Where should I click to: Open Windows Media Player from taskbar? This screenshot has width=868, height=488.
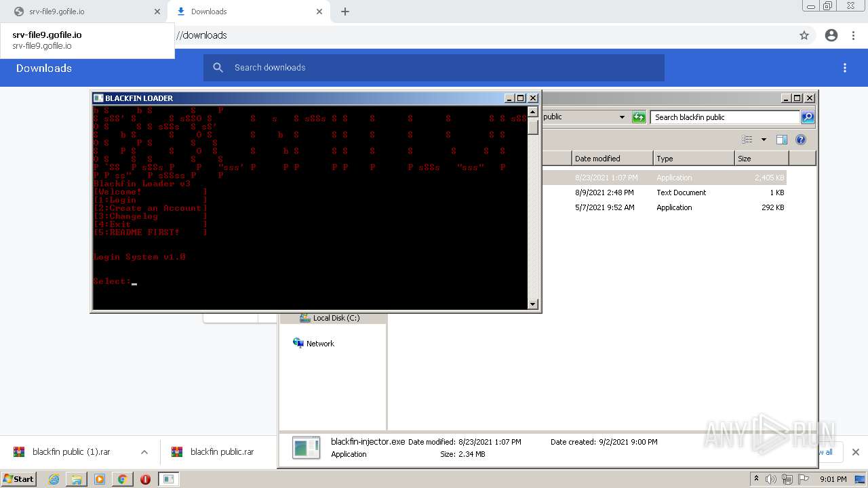click(100, 479)
